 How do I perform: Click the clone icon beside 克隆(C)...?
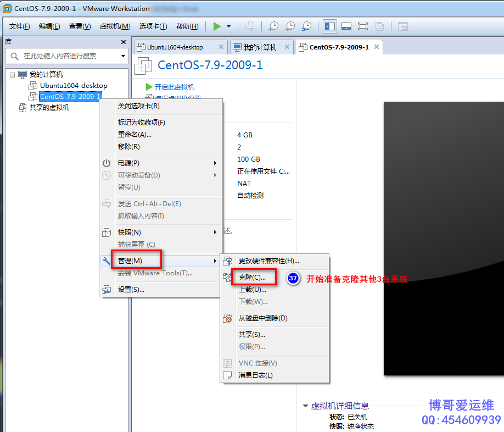tap(228, 277)
